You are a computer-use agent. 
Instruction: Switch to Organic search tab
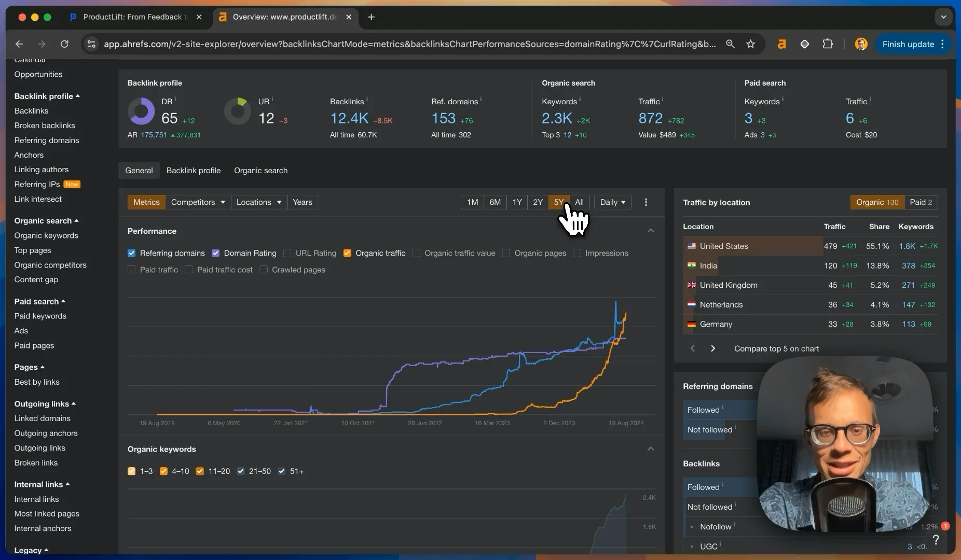(260, 171)
